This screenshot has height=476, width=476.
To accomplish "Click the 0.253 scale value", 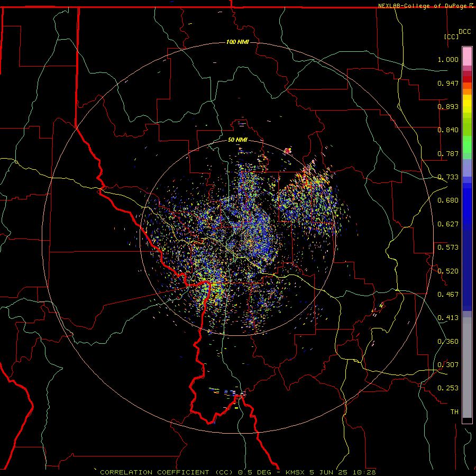I will point(448,388).
